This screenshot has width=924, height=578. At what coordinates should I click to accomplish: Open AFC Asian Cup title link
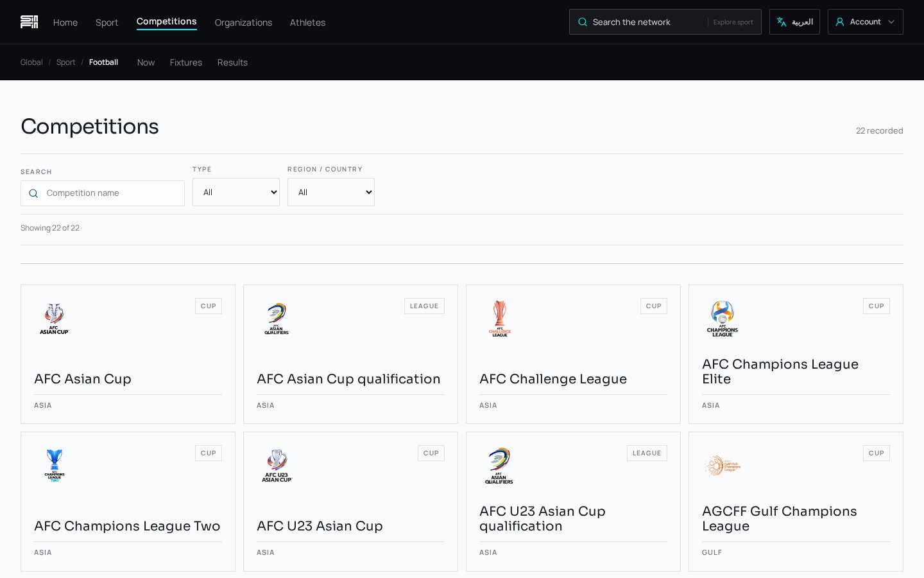point(83,379)
